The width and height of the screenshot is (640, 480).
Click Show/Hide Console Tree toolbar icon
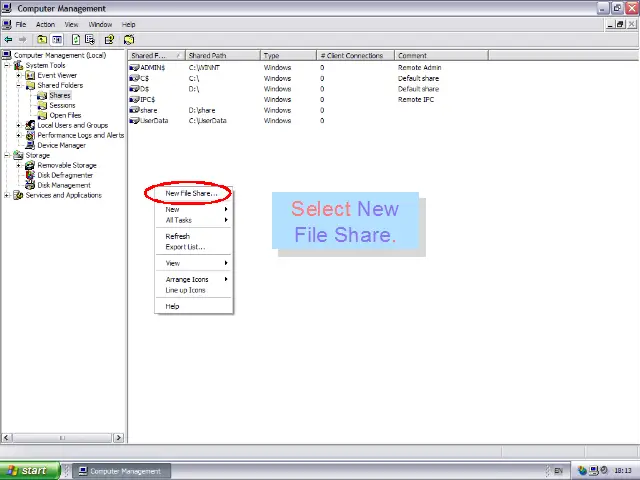coord(57,40)
